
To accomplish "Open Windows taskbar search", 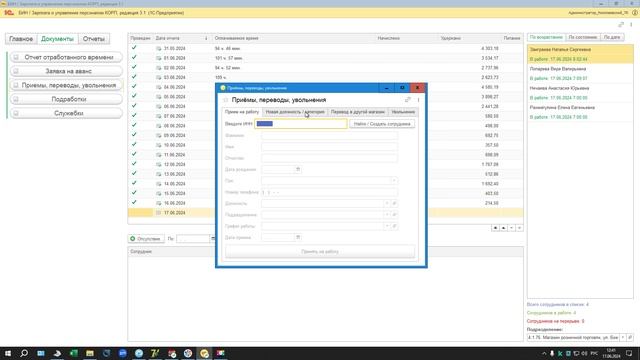I will (x=24, y=353).
